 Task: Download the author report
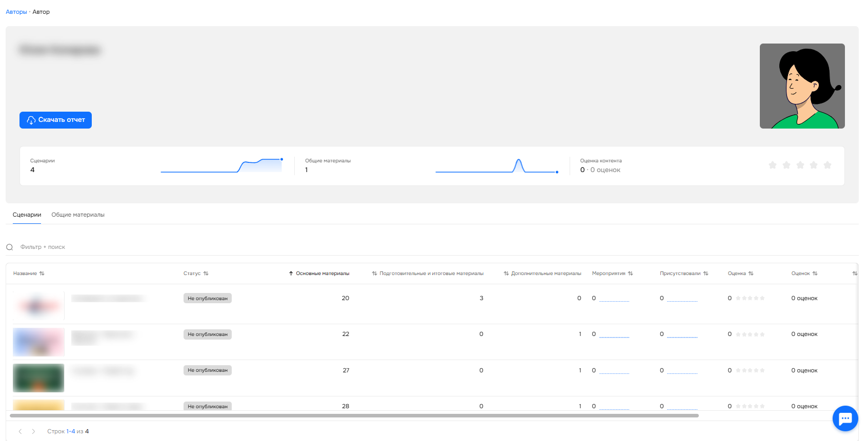coord(55,120)
